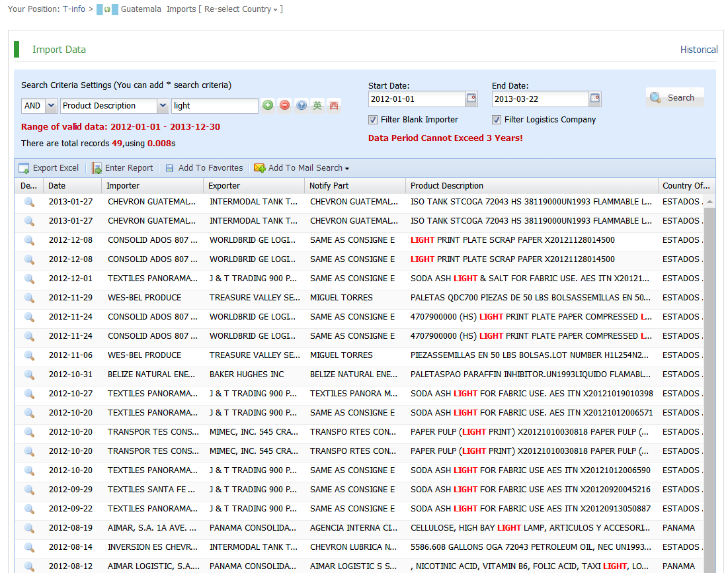The width and height of the screenshot is (728, 573).
Task: Uncheck Filter Blank Importer checkbox
Action: pos(374,120)
